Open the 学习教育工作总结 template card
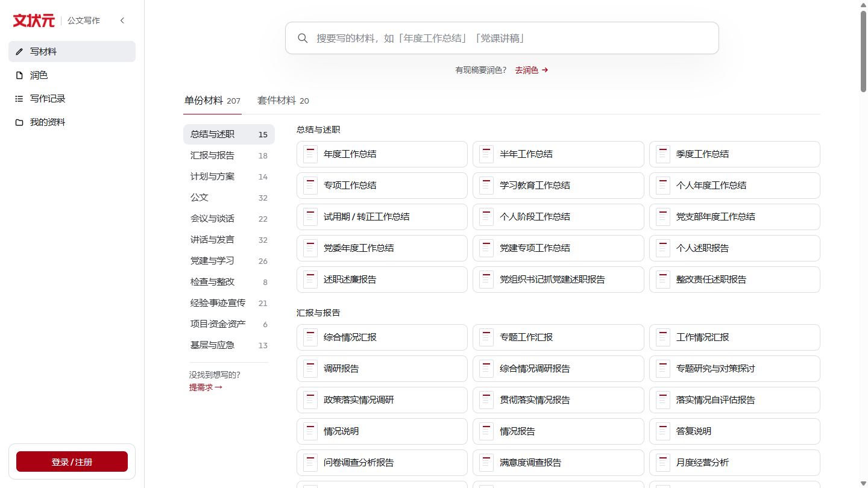This screenshot has height=488, width=868. (x=558, y=186)
